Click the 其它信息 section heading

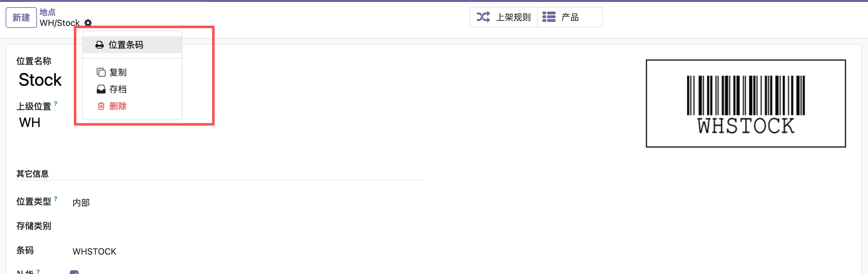[x=32, y=174]
